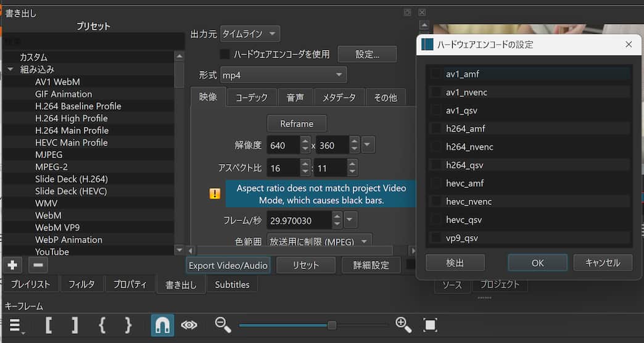The width and height of the screenshot is (644, 343).
Task: Check the h264_qsv encoder
Action: 436,165
